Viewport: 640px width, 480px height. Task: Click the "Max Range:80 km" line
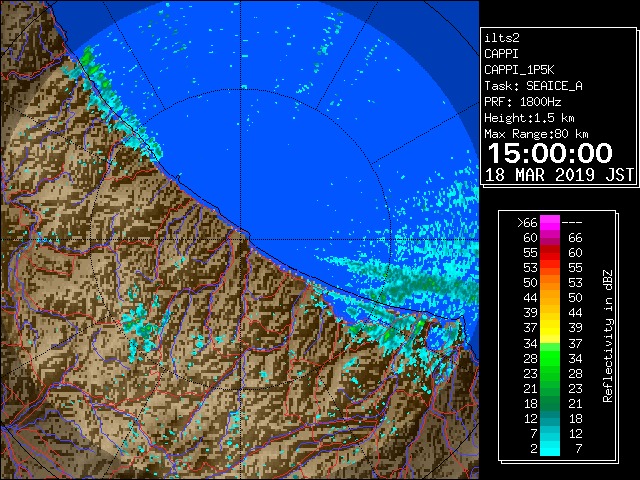click(x=536, y=134)
